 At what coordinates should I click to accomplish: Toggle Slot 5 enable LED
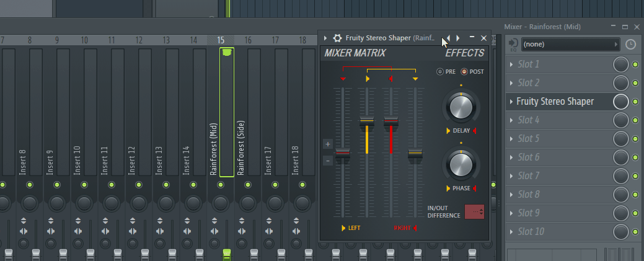click(x=635, y=138)
